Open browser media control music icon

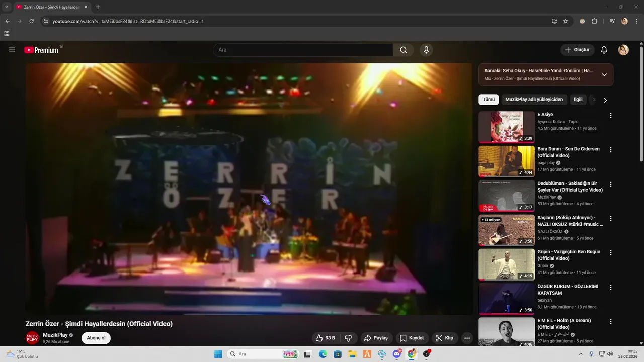pyautogui.click(x=612, y=21)
